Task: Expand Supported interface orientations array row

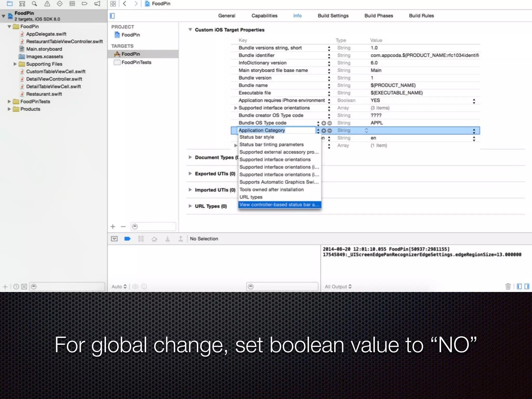Action: coord(236,108)
